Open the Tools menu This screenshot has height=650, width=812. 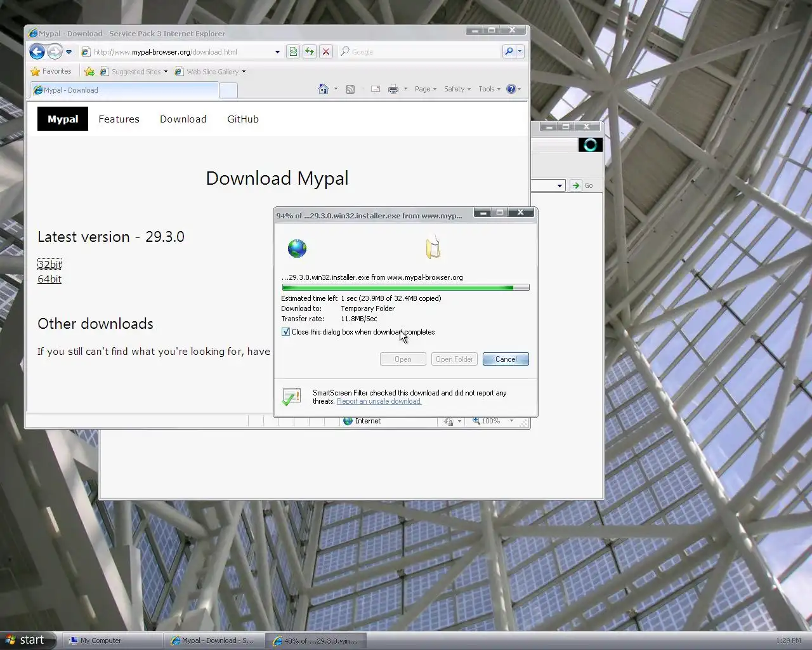click(x=490, y=90)
